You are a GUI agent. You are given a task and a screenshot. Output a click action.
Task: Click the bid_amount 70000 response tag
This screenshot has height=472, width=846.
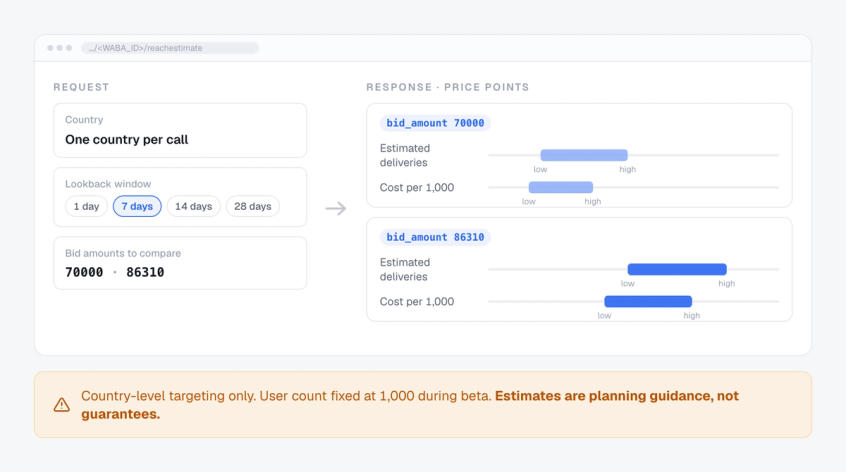435,123
